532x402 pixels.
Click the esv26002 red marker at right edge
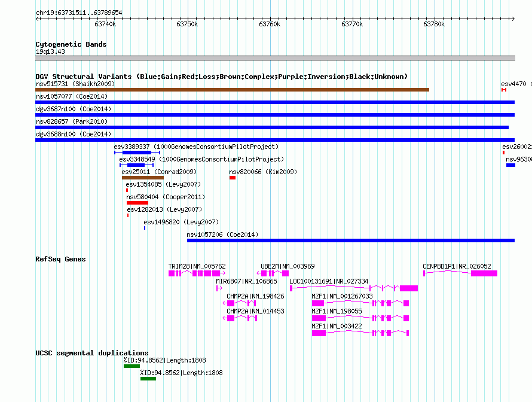click(x=503, y=153)
